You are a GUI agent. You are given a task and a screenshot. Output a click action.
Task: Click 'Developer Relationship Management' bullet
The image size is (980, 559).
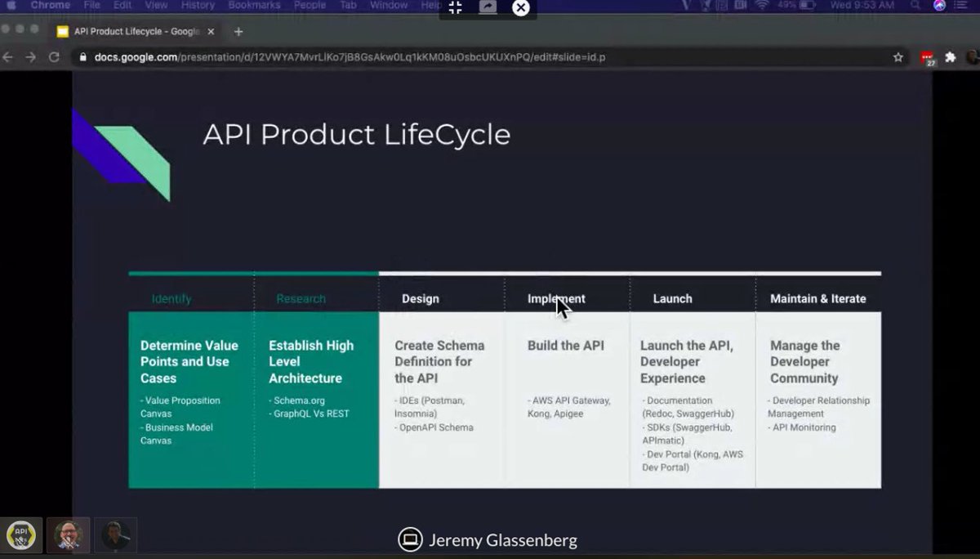pos(818,407)
